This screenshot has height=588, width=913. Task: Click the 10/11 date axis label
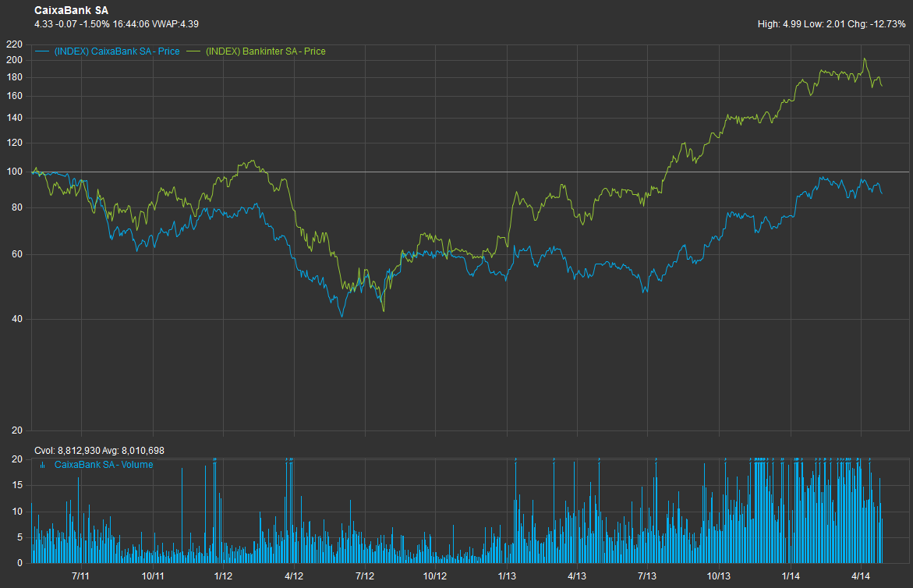click(x=153, y=576)
